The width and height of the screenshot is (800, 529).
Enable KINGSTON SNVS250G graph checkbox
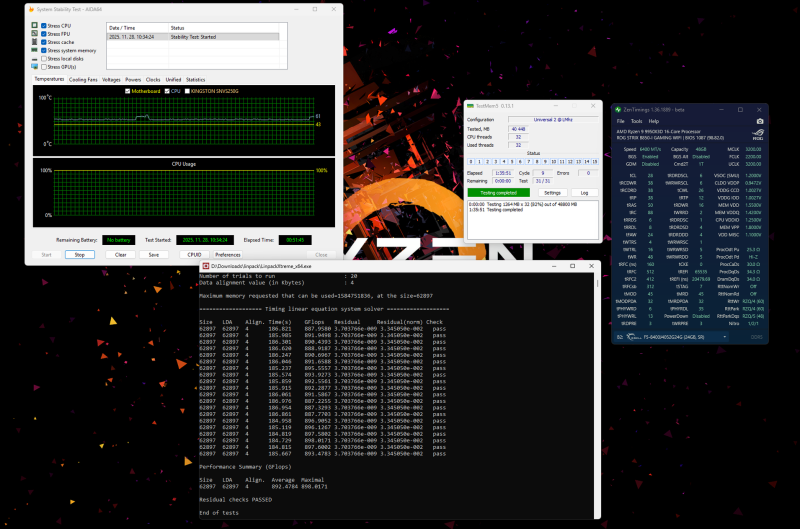tap(187, 91)
